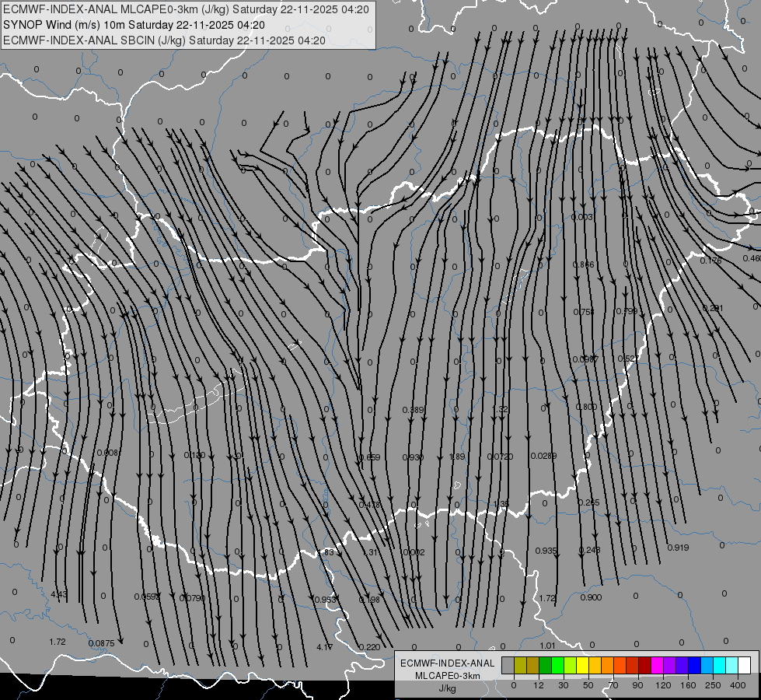Click the MLCAPE0-3km title line in header
Screen dimensions: 761x700
coord(186,9)
